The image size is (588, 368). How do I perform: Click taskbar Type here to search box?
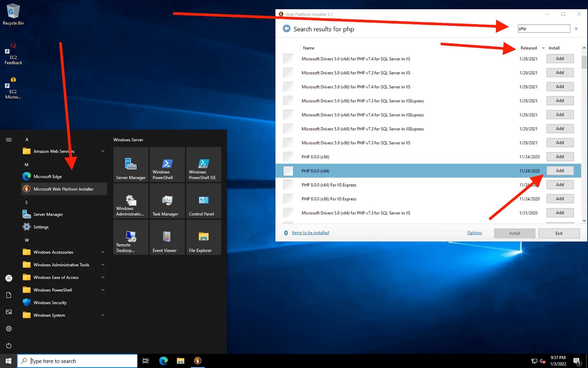(x=77, y=361)
